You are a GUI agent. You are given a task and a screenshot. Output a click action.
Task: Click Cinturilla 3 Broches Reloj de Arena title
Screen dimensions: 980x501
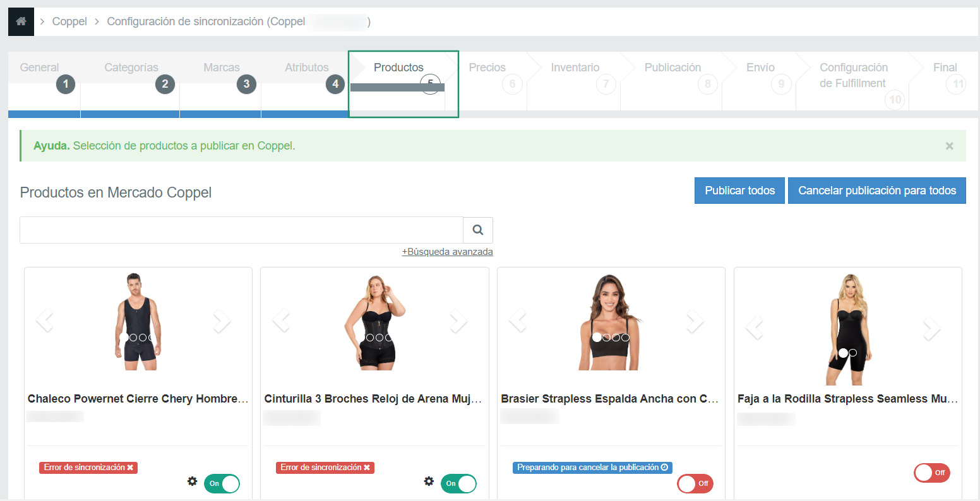click(x=374, y=399)
